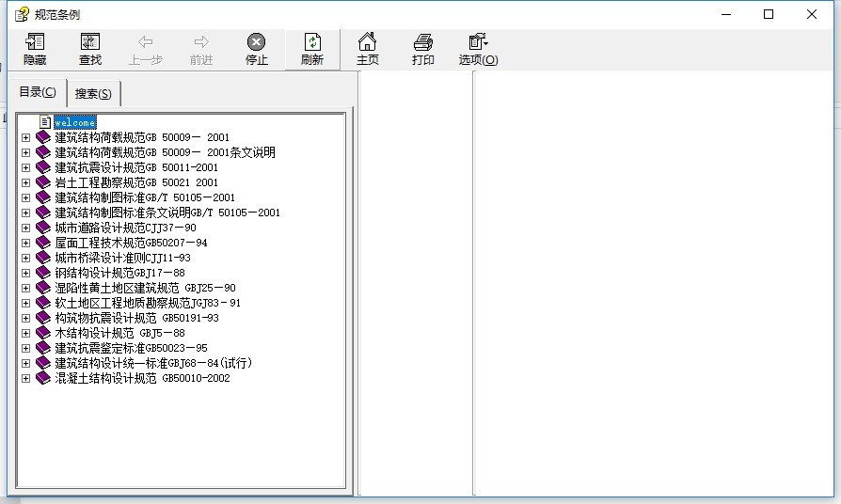Maximize the 规范条例 window
This screenshot has height=504, width=841.
click(769, 14)
